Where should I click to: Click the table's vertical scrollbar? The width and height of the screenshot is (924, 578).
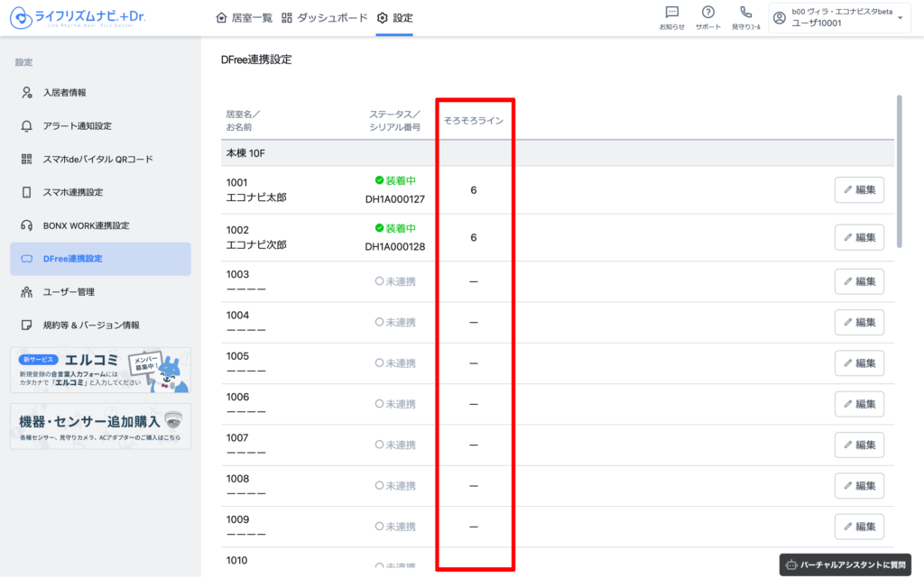pyautogui.click(x=900, y=171)
